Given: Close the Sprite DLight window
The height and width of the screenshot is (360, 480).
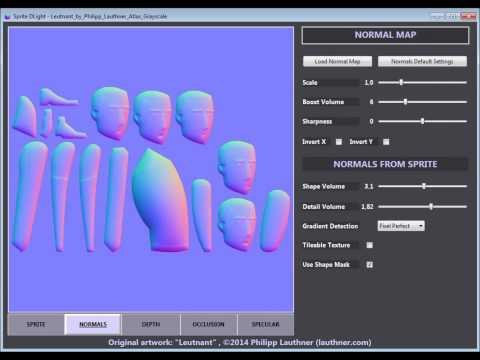Looking at the screenshot, I should [468, 16].
